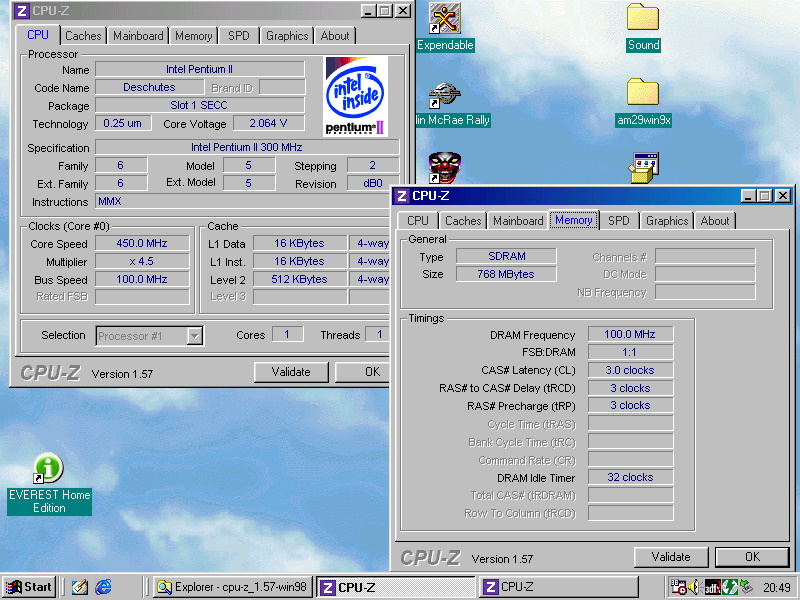Screen dimensions: 800x600
Task: Click the Specification field Intel Pentium II 300 MHz
Action: click(247, 147)
